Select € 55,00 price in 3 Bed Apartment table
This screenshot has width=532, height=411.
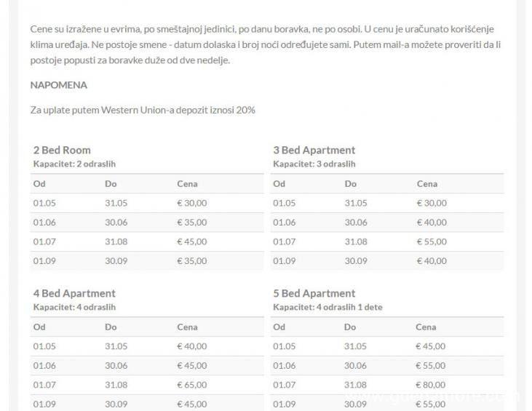coord(432,242)
